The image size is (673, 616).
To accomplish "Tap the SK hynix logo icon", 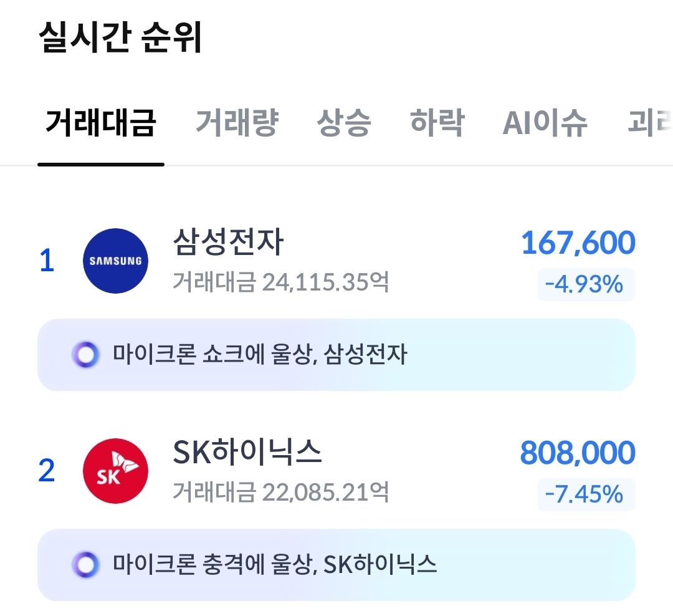I will tap(115, 471).
